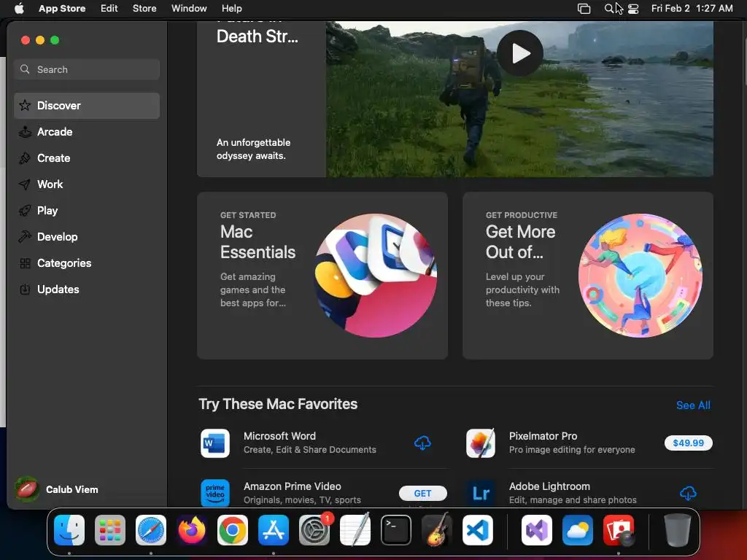
Task: Launch Terminal from the Dock
Action: (x=396, y=530)
